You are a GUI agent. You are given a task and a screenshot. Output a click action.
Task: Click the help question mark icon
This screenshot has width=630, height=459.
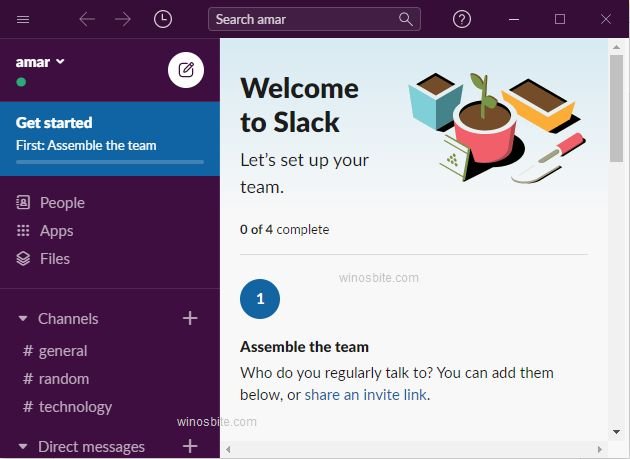[461, 19]
